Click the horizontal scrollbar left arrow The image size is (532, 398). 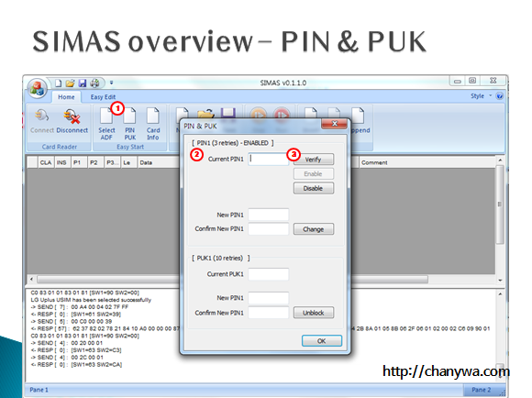click(x=31, y=280)
